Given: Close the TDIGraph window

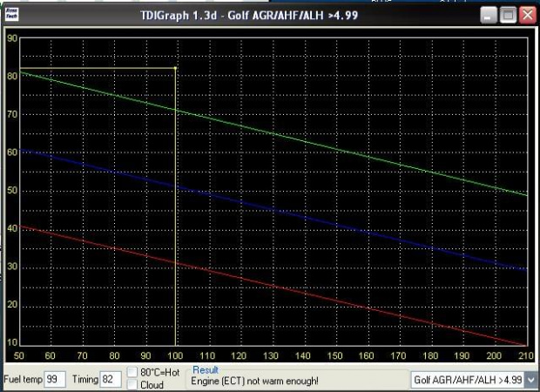Looking at the screenshot, I should 528,15.
